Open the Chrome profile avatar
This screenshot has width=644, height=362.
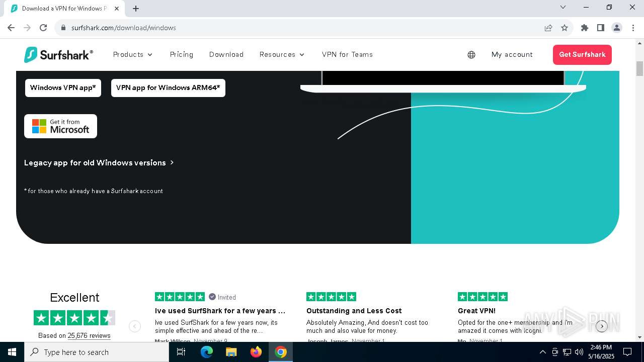coord(617,28)
